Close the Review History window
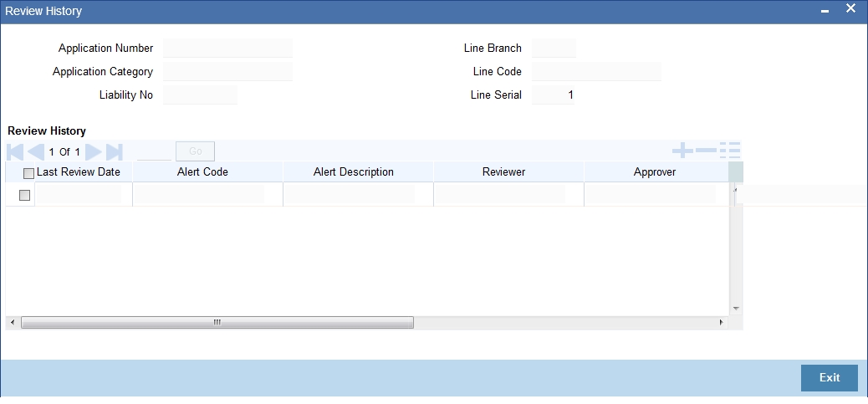This screenshot has width=868, height=404. (850, 8)
